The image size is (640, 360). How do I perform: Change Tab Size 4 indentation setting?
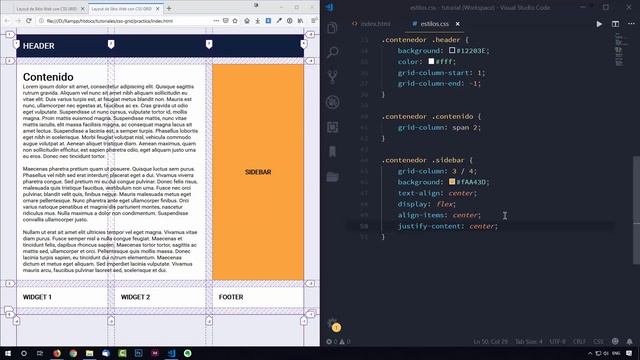pyautogui.click(x=529, y=341)
